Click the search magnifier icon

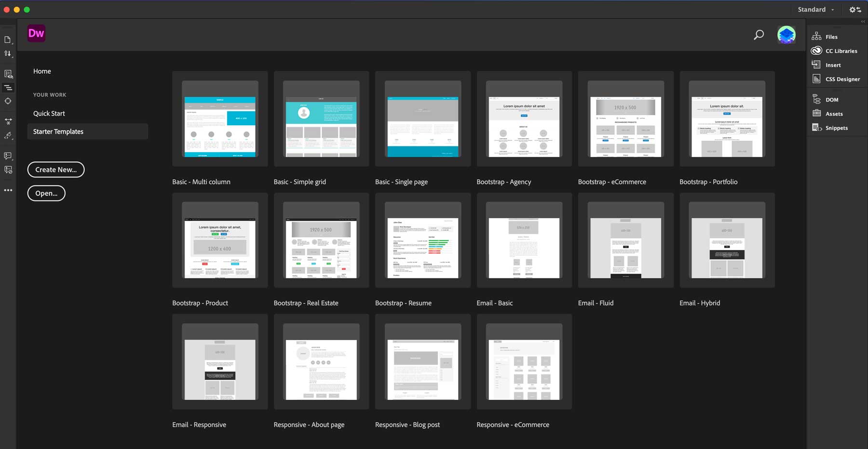point(758,35)
